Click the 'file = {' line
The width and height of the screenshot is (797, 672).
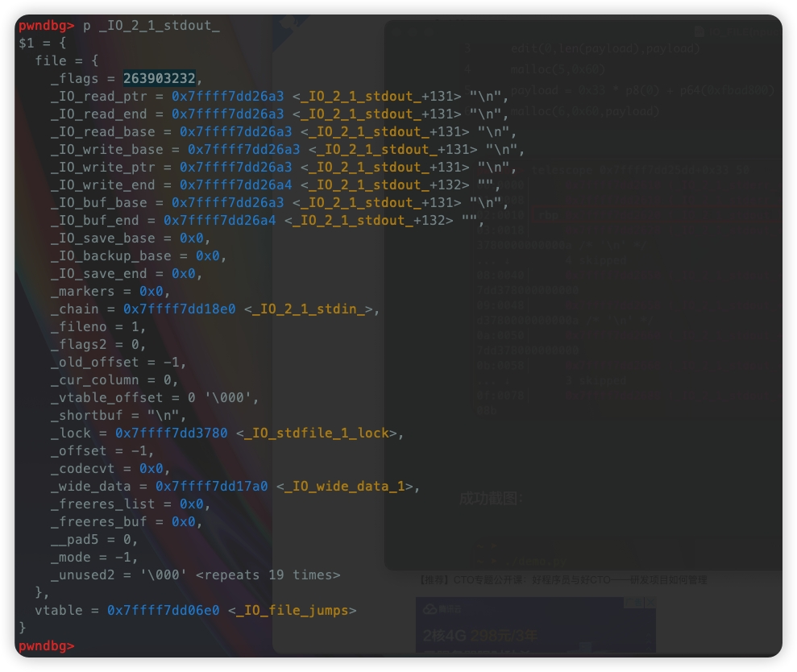[67, 61]
